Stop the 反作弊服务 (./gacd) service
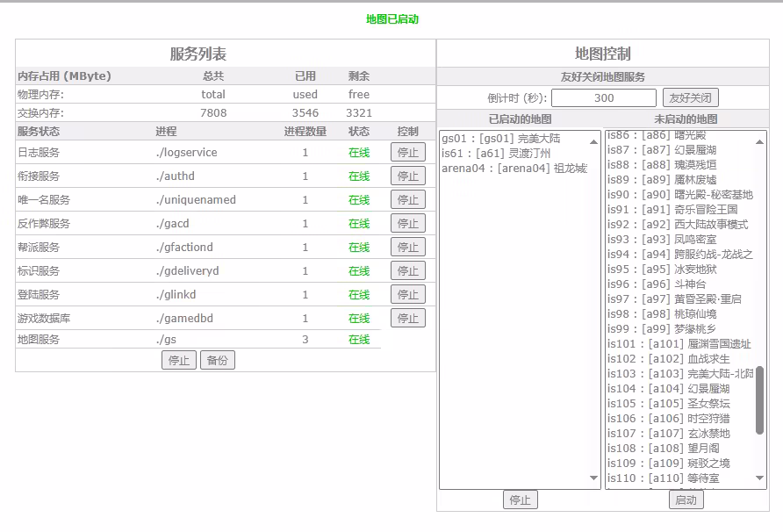783x532 pixels. pos(407,223)
